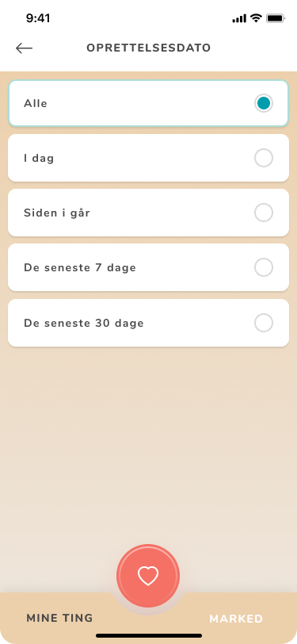
Task: Tap the Siden i går label text
Action: click(56, 213)
